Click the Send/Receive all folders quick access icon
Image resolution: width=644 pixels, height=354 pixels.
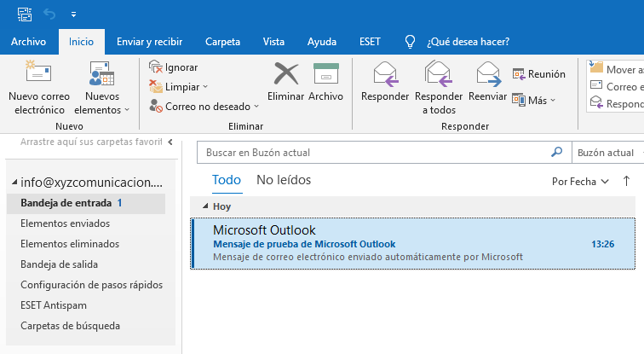click(25, 15)
